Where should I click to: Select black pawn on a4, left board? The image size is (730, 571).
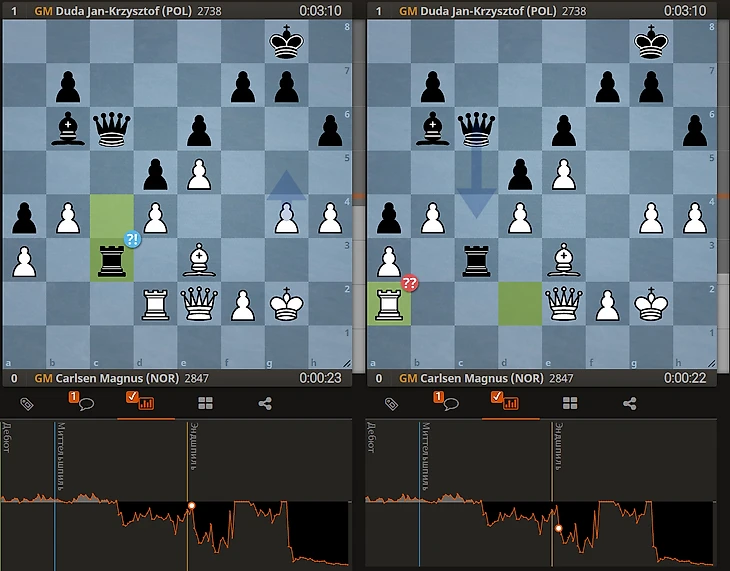pos(24,217)
